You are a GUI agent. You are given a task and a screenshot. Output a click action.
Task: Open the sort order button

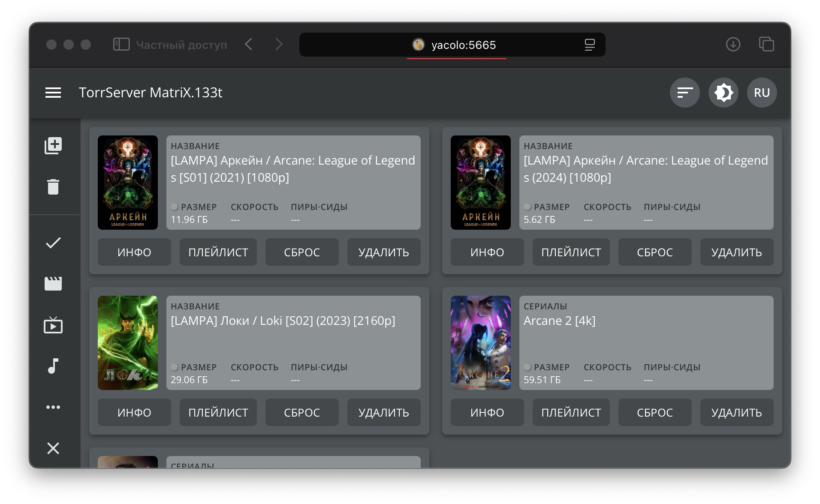click(x=684, y=93)
